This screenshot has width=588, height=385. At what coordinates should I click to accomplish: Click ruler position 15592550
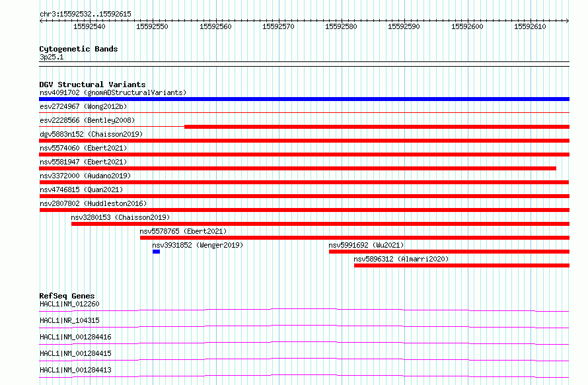152,26
